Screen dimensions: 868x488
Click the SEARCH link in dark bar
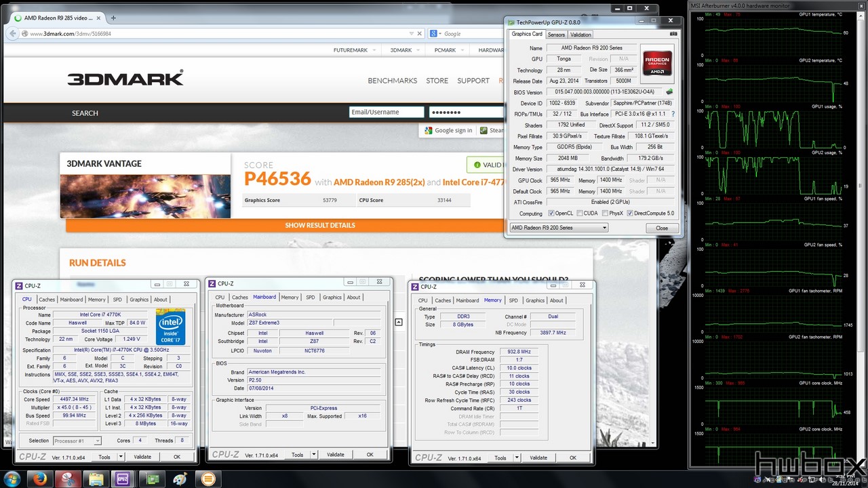(x=85, y=113)
